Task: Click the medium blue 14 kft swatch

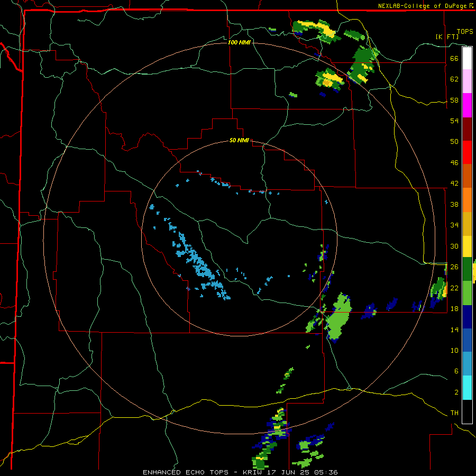Action: (467, 340)
